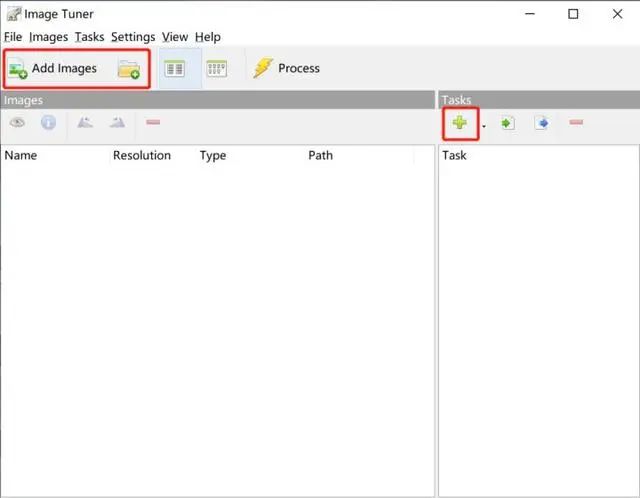Remove image using Images panel minus icon
The image size is (640, 498).
pos(153,122)
